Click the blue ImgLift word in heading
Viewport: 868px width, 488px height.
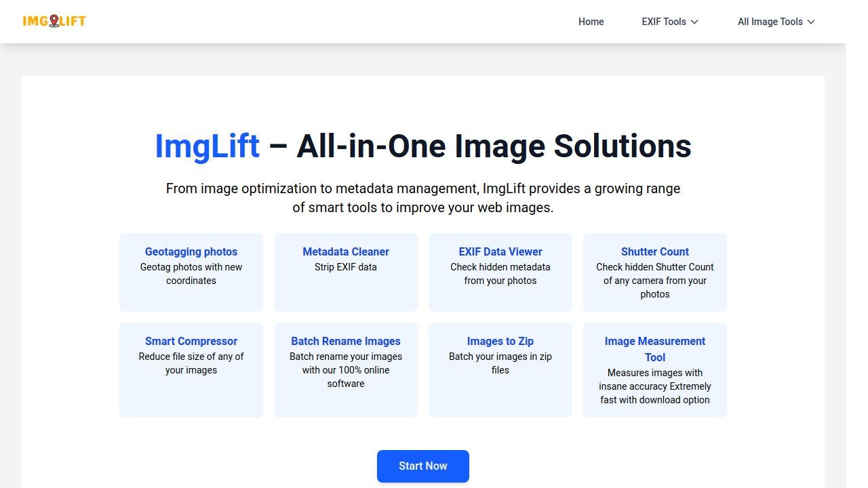(208, 146)
